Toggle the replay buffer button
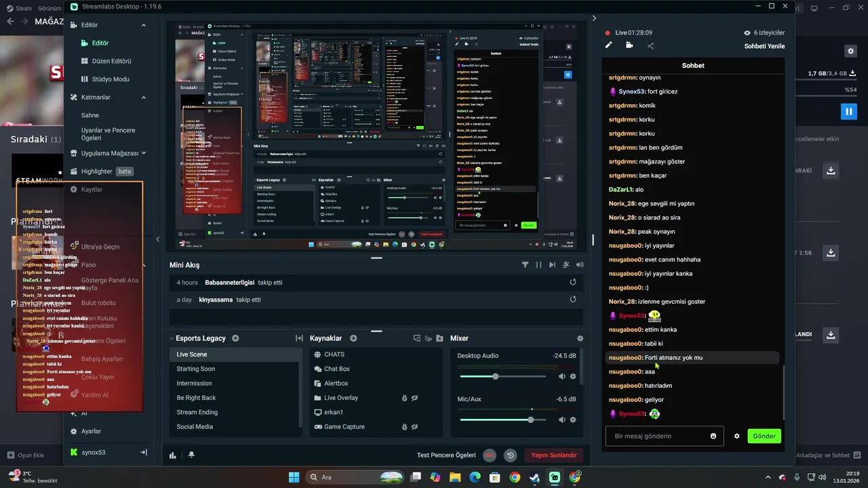868x488 pixels. tap(511, 455)
